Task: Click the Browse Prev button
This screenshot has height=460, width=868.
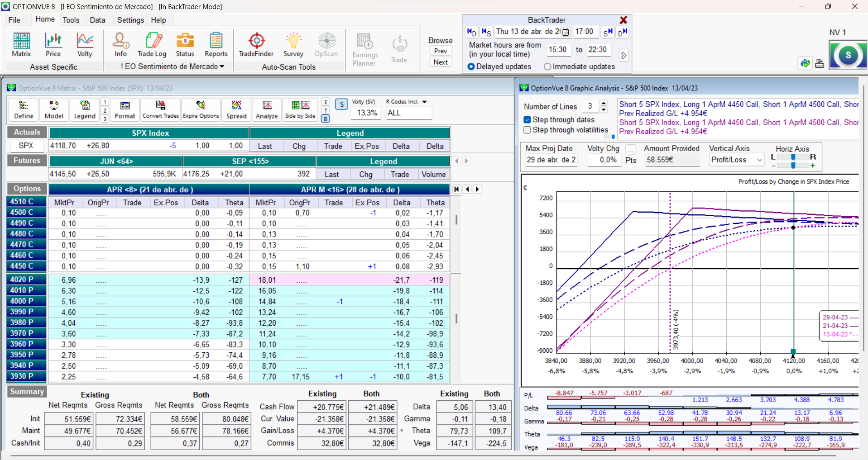Action: pyautogui.click(x=441, y=51)
